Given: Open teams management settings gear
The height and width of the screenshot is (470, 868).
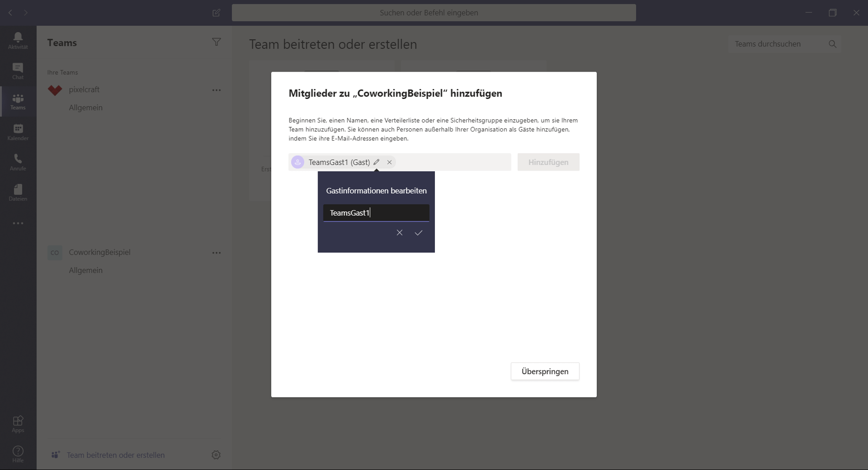Looking at the screenshot, I should [x=216, y=455].
